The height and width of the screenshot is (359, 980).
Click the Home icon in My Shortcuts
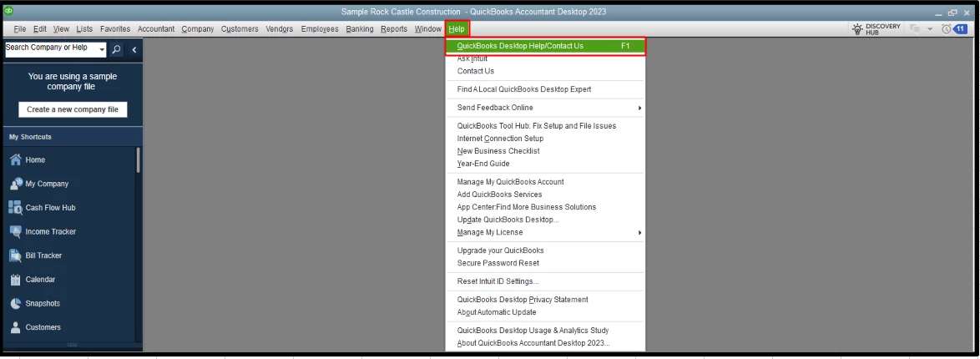click(x=16, y=160)
